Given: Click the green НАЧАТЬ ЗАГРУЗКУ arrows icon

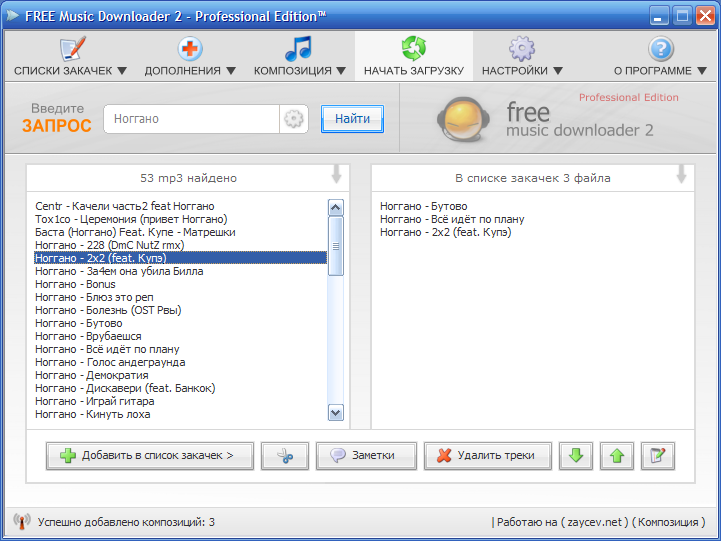Looking at the screenshot, I should coord(414,48).
